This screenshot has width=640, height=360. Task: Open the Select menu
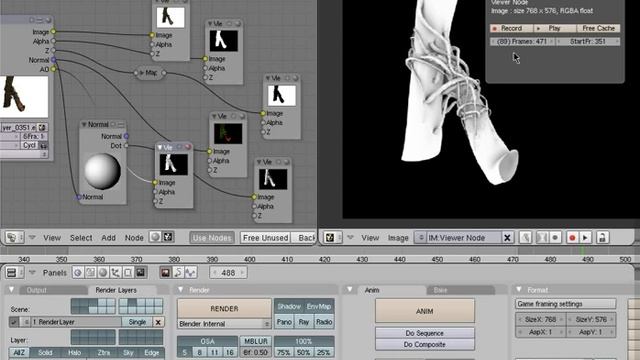click(x=81, y=238)
